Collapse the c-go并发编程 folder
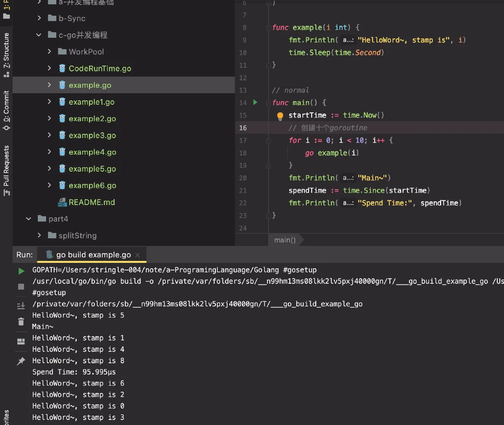This screenshot has width=504, height=425. (x=39, y=35)
